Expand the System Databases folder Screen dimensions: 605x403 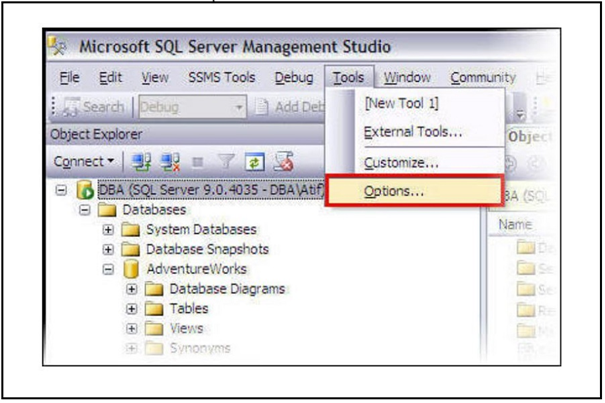tap(108, 230)
